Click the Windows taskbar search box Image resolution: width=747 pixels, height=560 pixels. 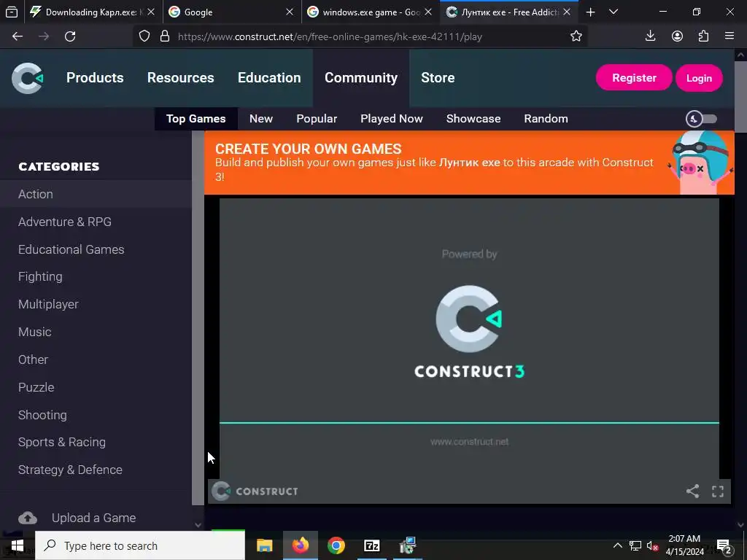(140, 545)
